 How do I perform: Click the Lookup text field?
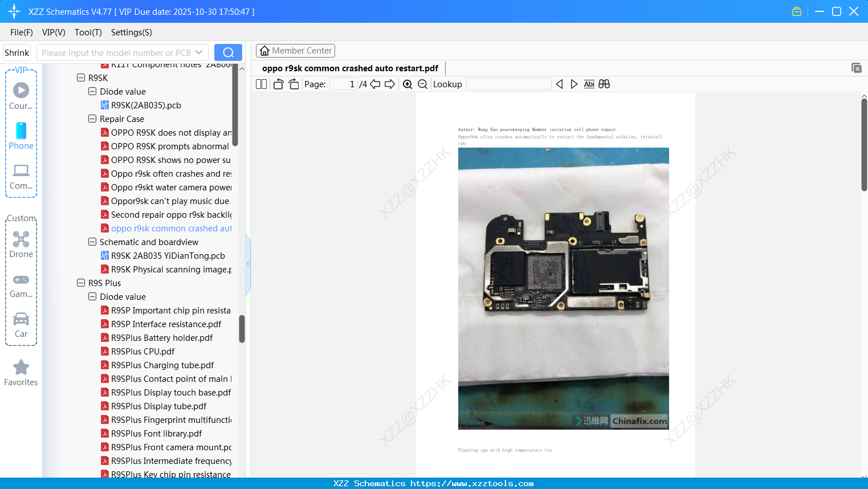509,84
